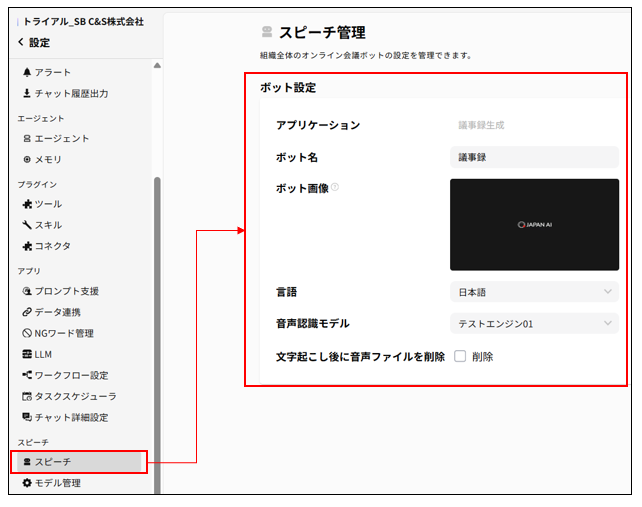Click the wrench icon beside スキル
Image resolution: width=642 pixels, height=507 pixels.
(x=27, y=225)
